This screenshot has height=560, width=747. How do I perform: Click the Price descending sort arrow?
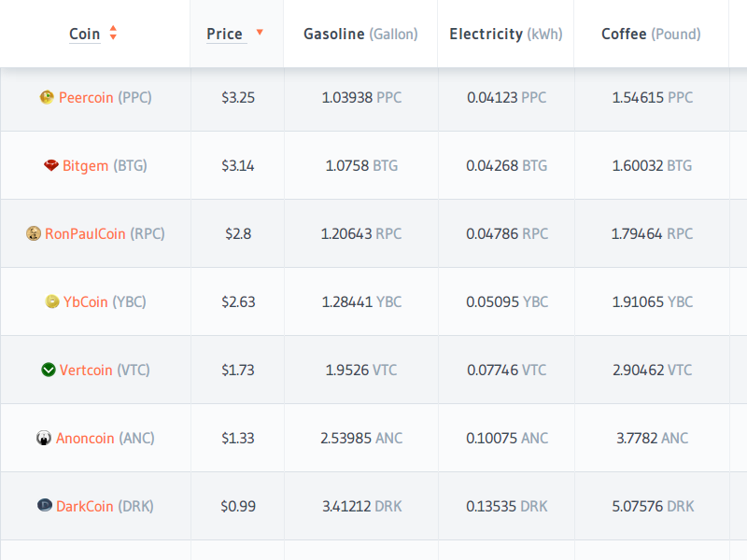click(260, 33)
